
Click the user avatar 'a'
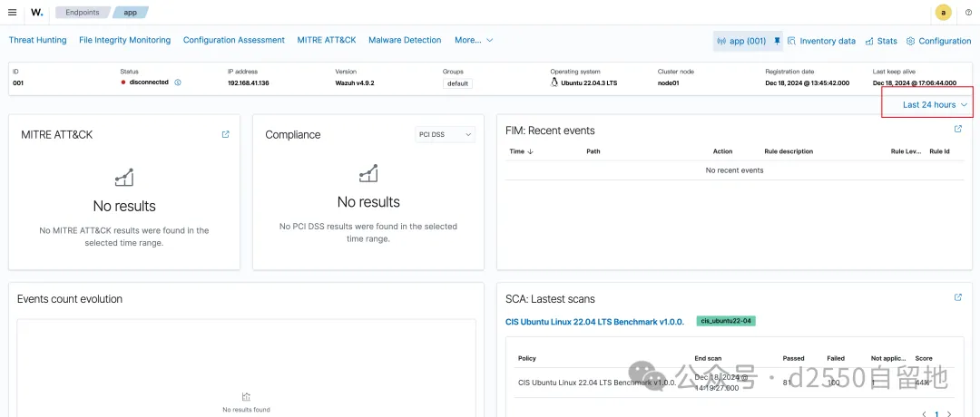pos(944,13)
